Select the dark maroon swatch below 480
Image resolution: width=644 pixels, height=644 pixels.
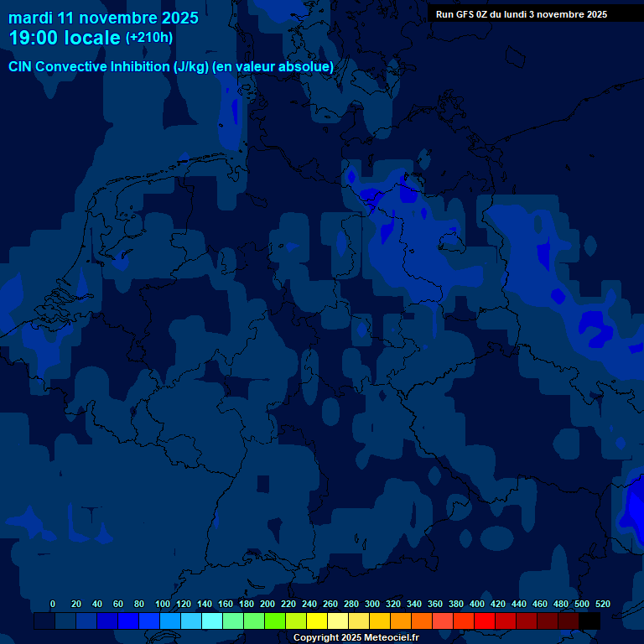tap(548, 621)
